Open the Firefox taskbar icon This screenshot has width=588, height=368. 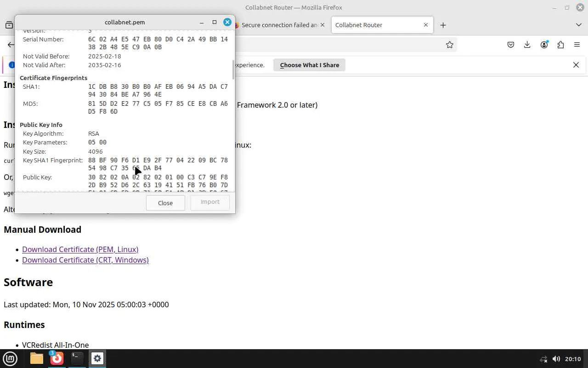tap(57, 358)
